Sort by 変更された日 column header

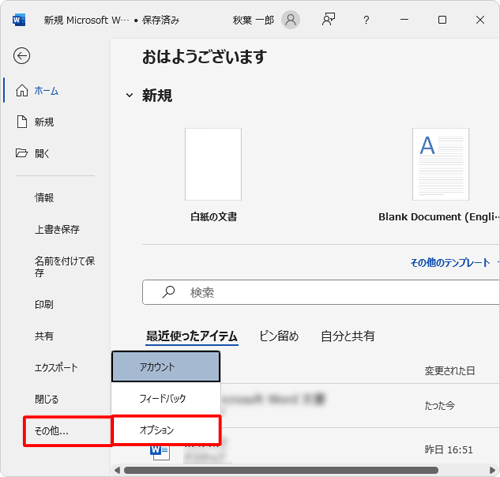(450, 370)
